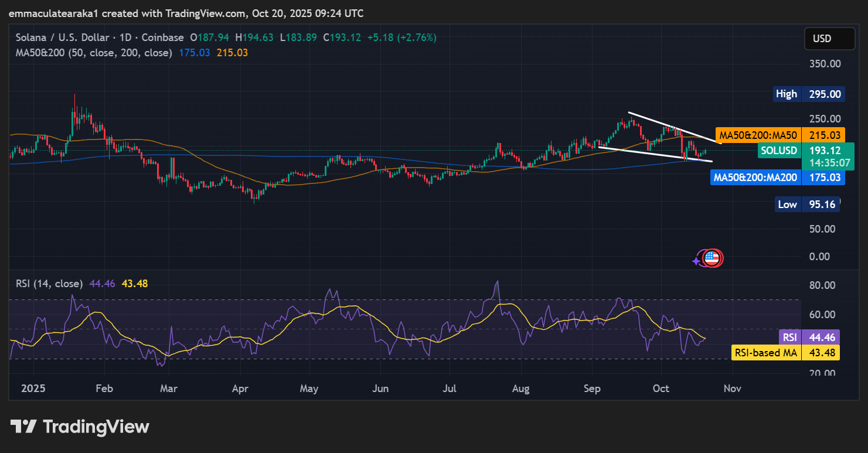The width and height of the screenshot is (868, 453).
Task: Click the Oct label on the time axis
Action: [661, 389]
